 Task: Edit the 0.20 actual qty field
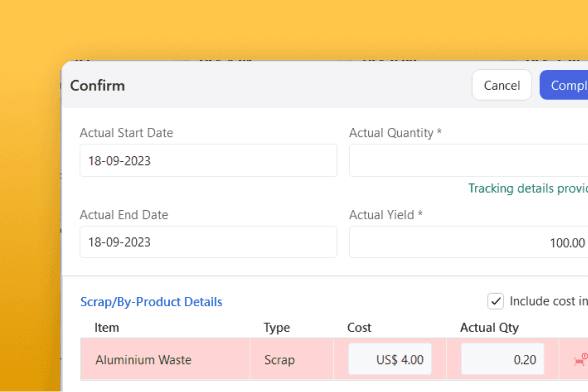tap(502, 359)
